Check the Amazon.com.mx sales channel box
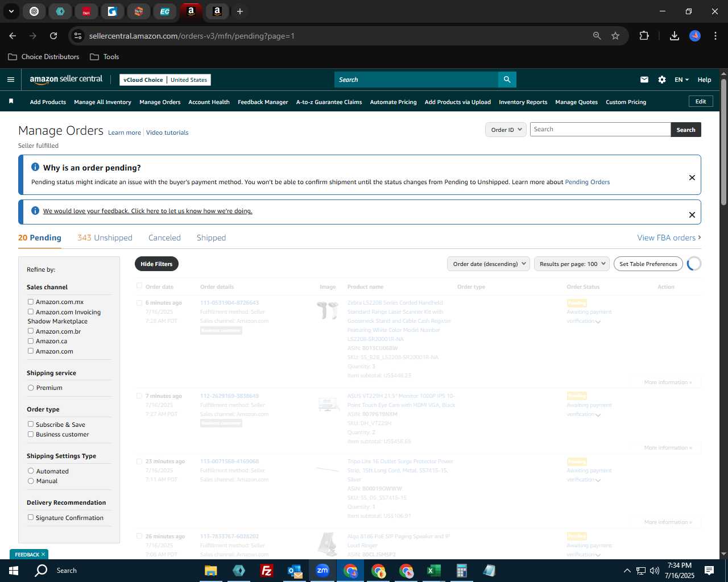 (x=31, y=302)
